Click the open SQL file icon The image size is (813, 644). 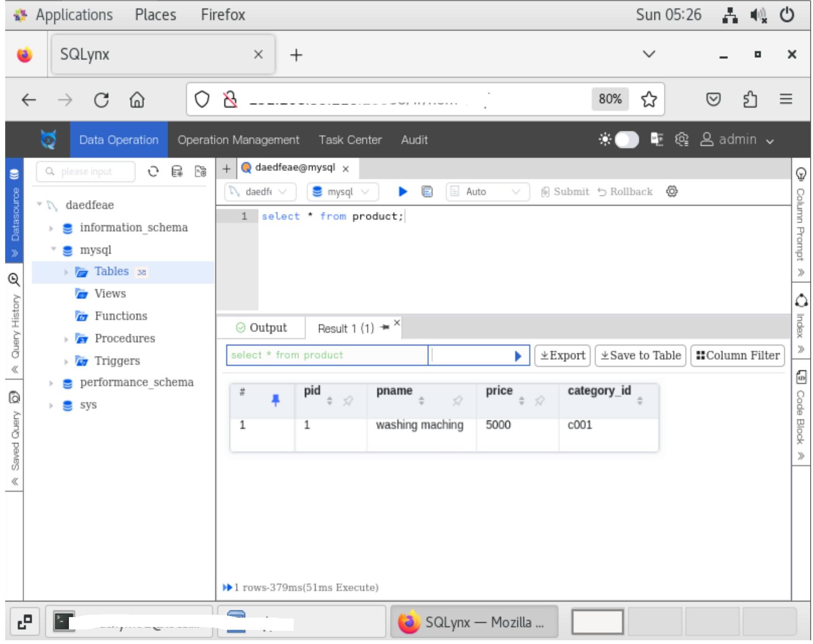(201, 171)
